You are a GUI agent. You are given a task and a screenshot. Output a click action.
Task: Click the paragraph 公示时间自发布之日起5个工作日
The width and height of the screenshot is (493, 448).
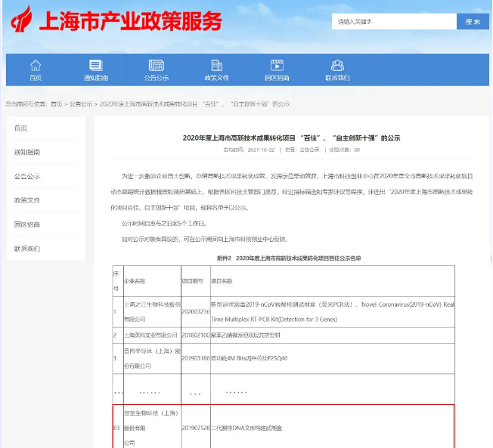click(164, 224)
